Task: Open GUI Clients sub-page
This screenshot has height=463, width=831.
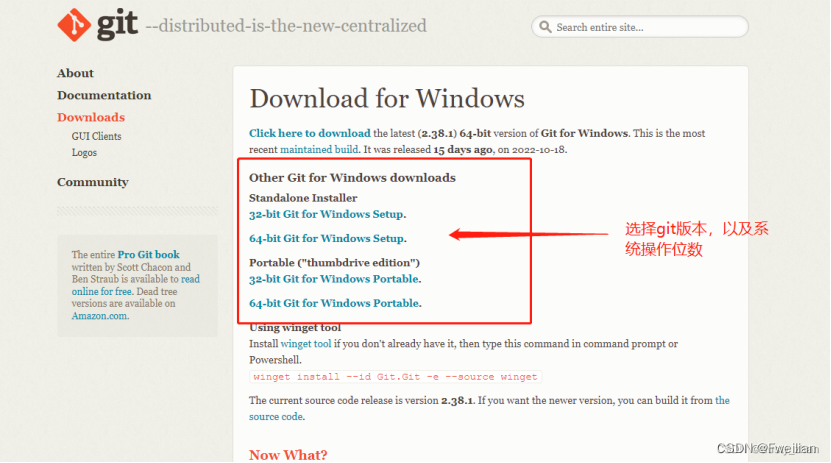Action: (x=96, y=136)
